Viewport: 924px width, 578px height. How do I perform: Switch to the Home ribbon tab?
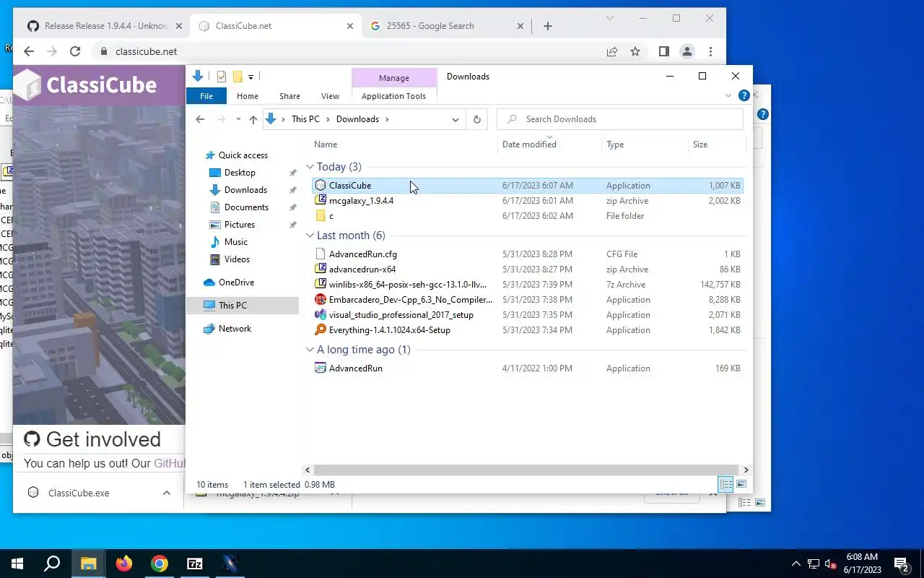(248, 96)
